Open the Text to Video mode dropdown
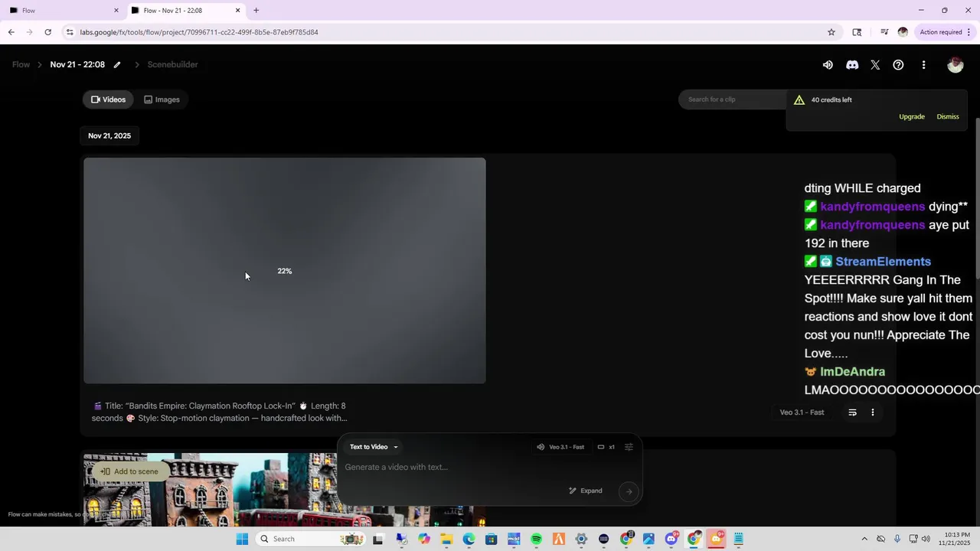 (x=374, y=447)
